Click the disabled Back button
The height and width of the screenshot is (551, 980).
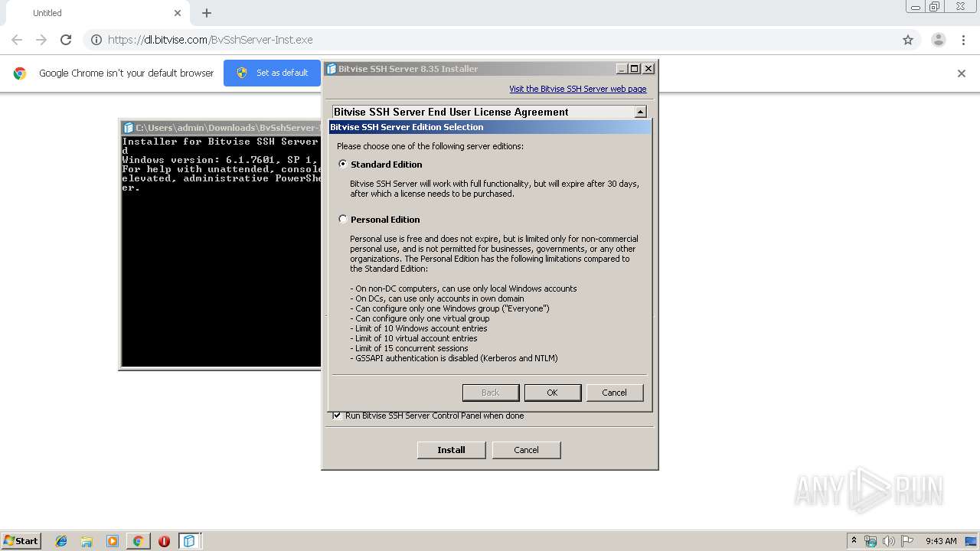click(490, 393)
